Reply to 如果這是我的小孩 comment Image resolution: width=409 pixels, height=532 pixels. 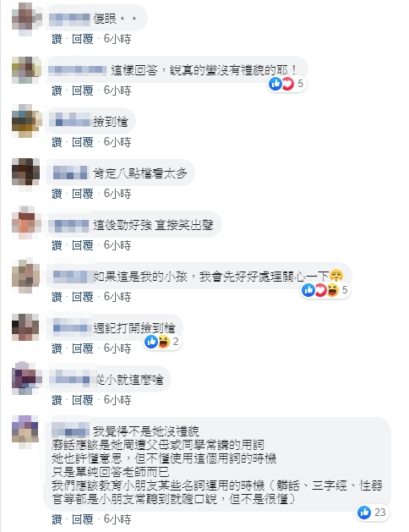[x=82, y=297]
